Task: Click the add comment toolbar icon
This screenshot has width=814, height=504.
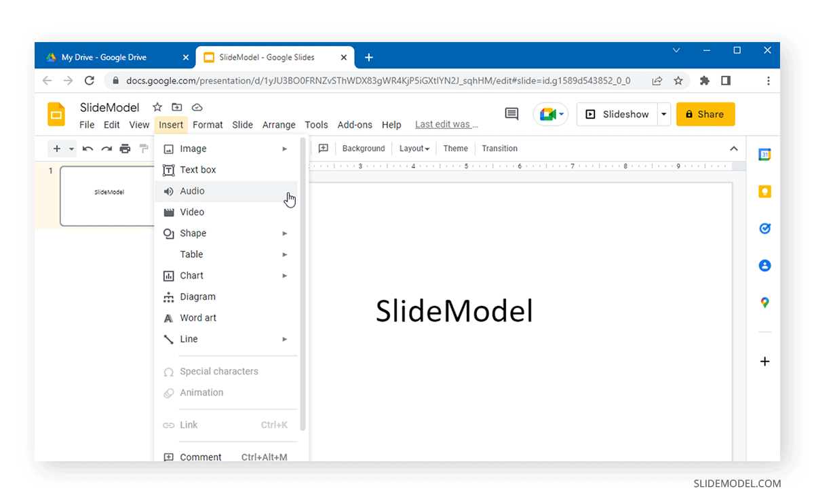Action: [x=324, y=149]
